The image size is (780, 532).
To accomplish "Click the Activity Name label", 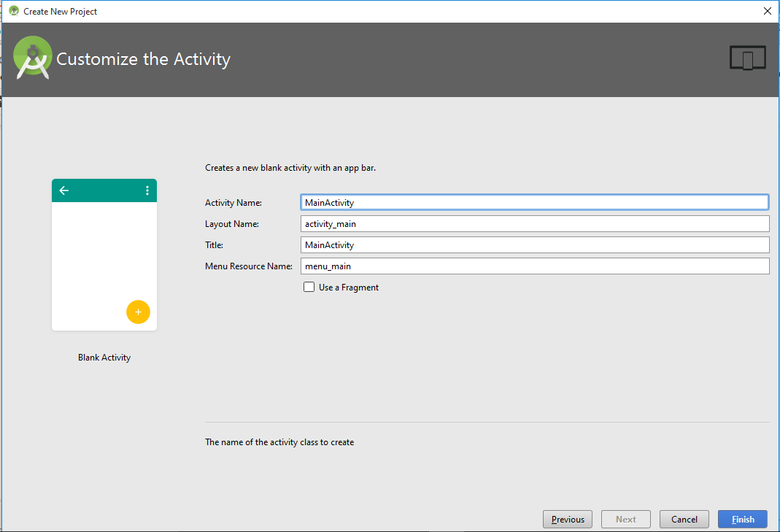I will click(233, 203).
